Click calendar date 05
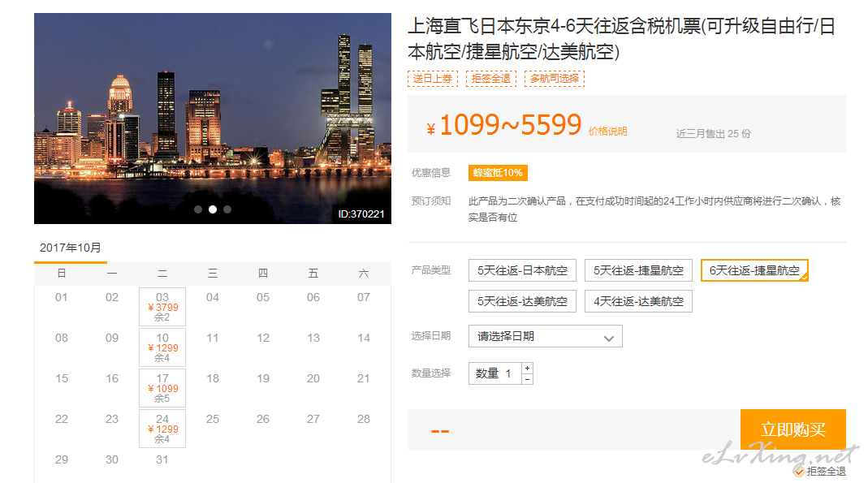868x483 pixels. pyautogui.click(x=263, y=298)
